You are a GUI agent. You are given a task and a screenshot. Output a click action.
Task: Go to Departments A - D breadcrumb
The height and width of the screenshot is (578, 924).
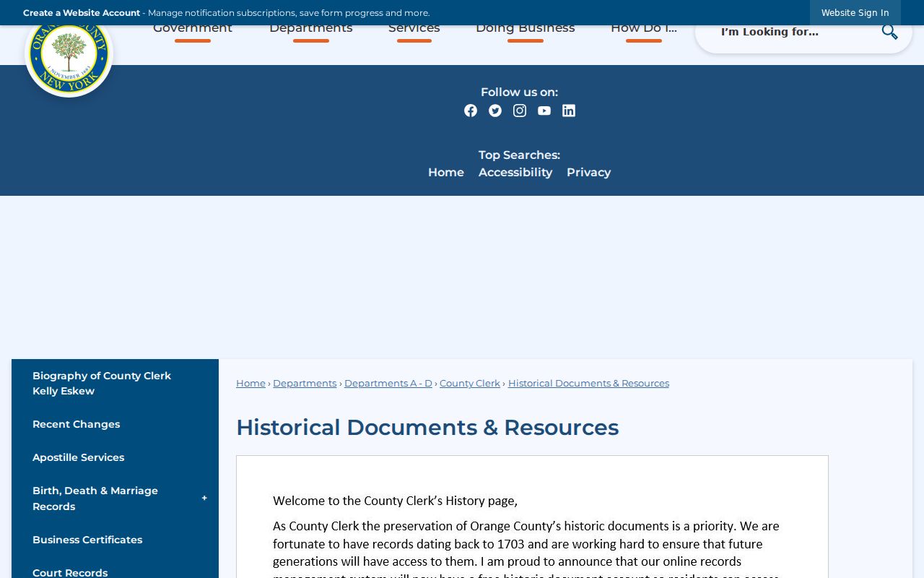388,383
